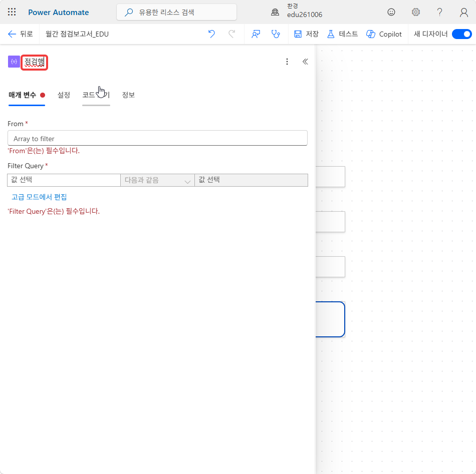
Task: Click the 'From'은(는) 필수입니다 error text
Action: click(x=44, y=151)
